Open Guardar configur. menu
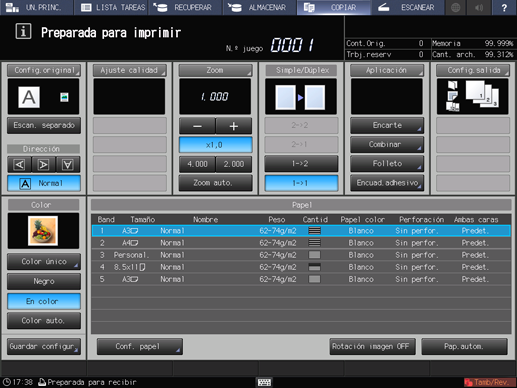This screenshot has height=388, width=517. 44,347
